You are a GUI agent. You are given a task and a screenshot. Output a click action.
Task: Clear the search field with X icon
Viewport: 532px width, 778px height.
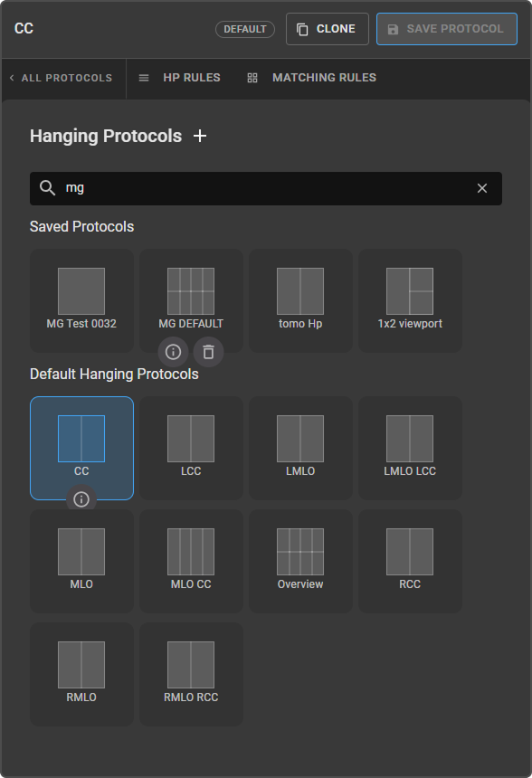click(482, 188)
